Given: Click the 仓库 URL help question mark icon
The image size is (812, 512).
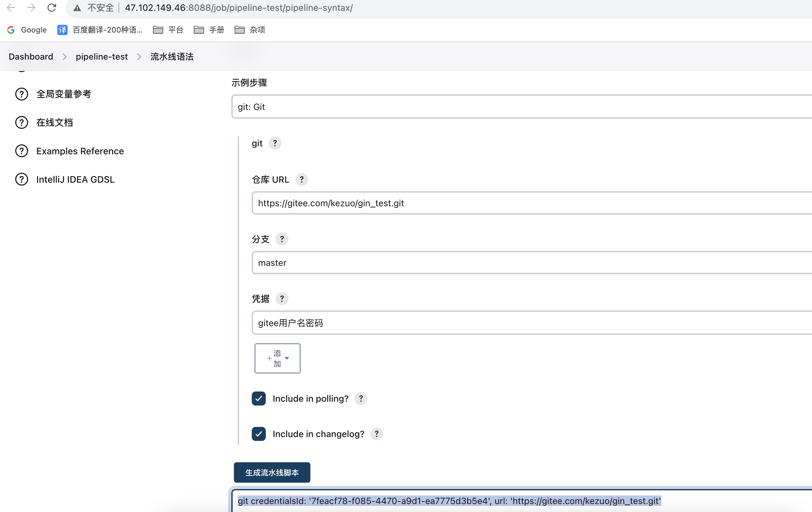Looking at the screenshot, I should (x=301, y=180).
